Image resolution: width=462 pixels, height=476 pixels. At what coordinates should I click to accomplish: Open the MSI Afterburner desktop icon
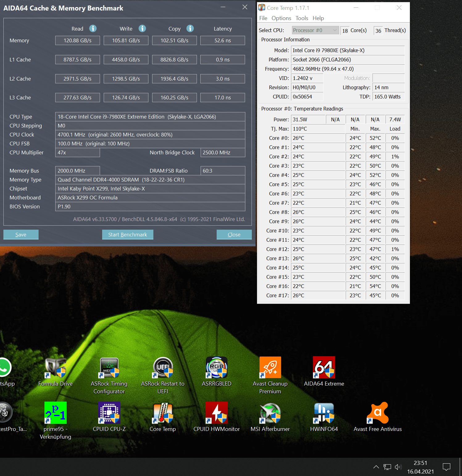tap(270, 417)
